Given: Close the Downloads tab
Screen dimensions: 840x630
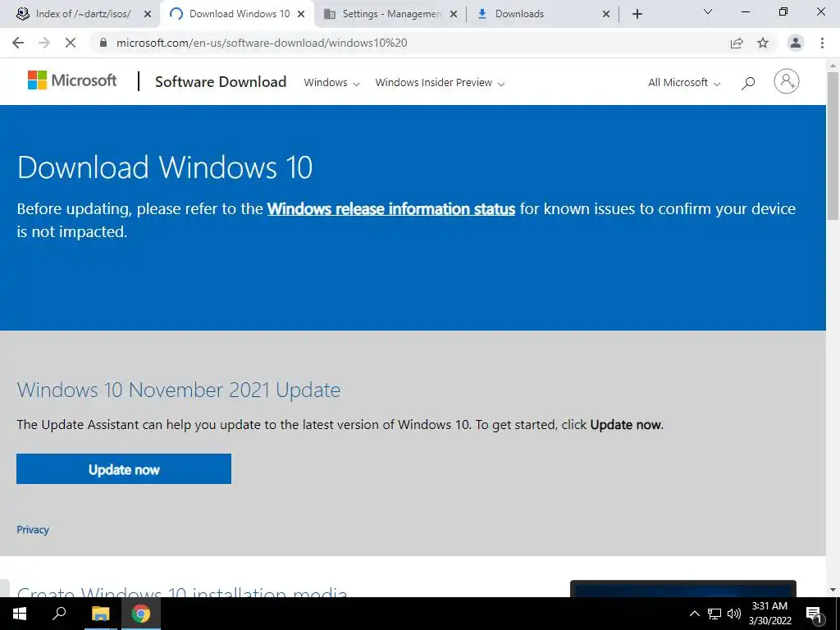Looking at the screenshot, I should [x=606, y=15].
